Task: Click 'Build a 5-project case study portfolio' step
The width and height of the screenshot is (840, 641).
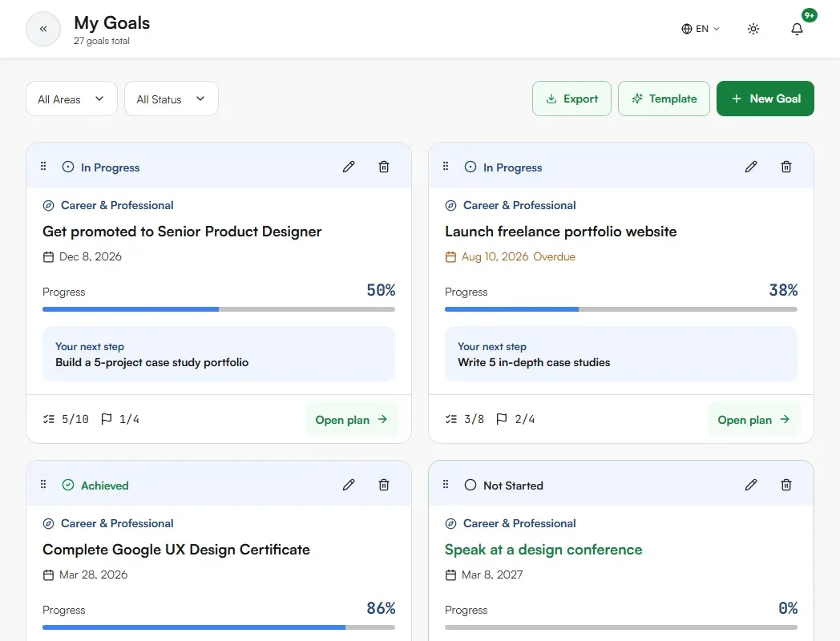Action: coord(152,362)
